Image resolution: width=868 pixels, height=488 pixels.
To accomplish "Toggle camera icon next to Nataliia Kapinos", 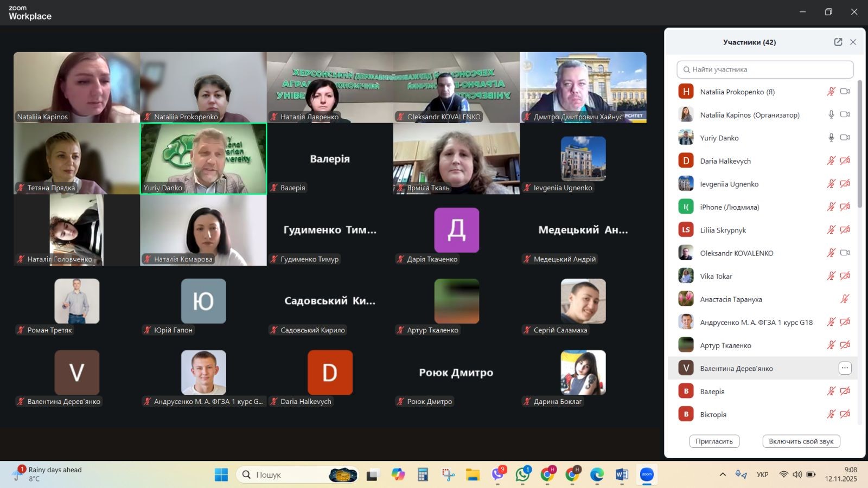I will 845,114.
